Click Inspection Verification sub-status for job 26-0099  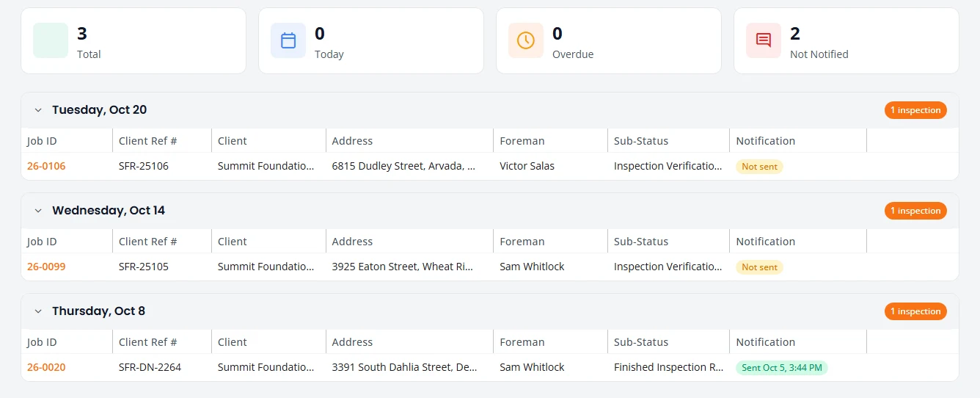click(x=668, y=267)
